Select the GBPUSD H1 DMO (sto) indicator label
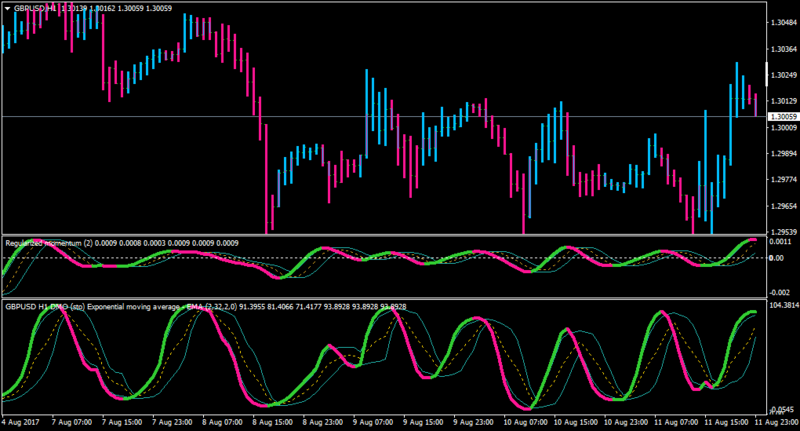The image size is (800, 431). (45, 307)
